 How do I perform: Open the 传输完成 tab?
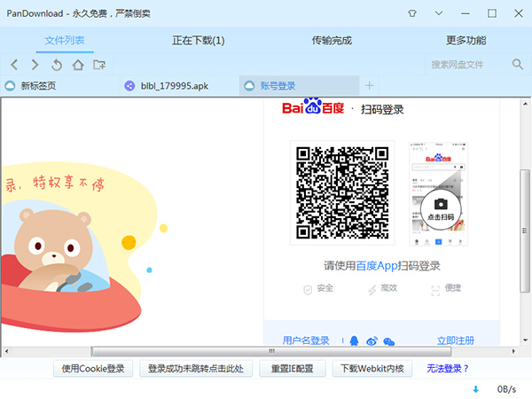click(332, 41)
